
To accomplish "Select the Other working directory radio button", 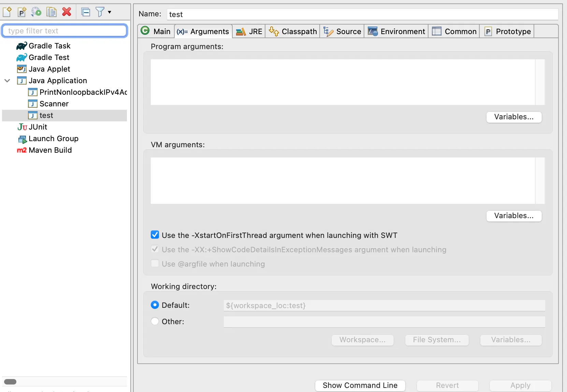I will coord(155,321).
